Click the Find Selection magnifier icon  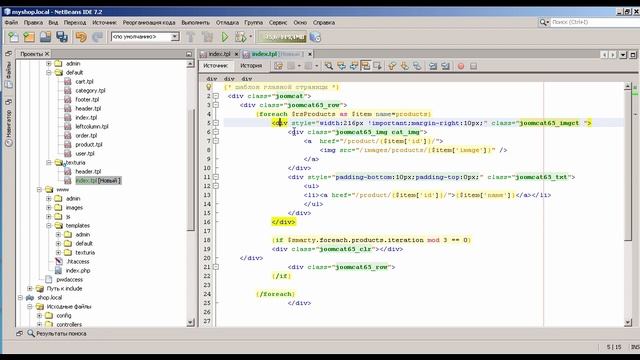[x=329, y=66]
